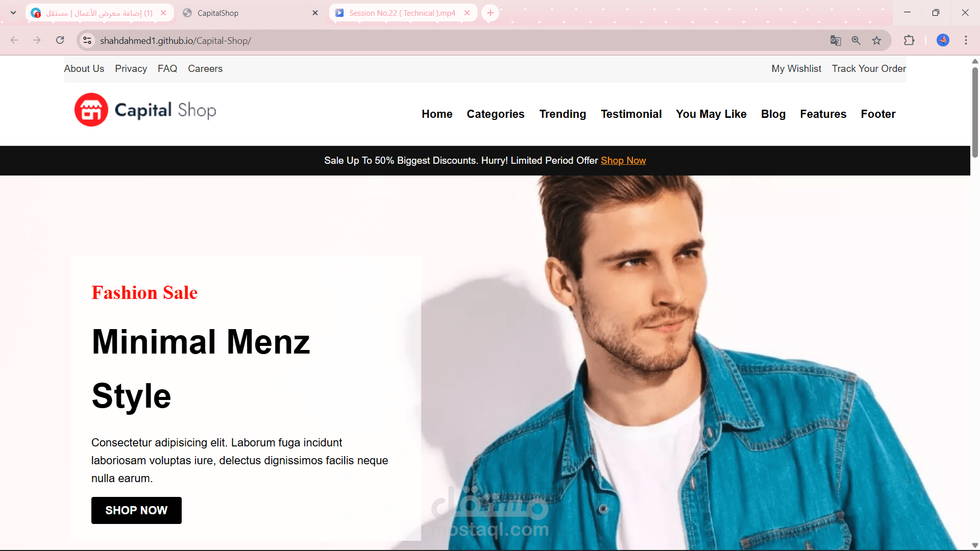Click the reload page icon

pyautogui.click(x=60, y=40)
